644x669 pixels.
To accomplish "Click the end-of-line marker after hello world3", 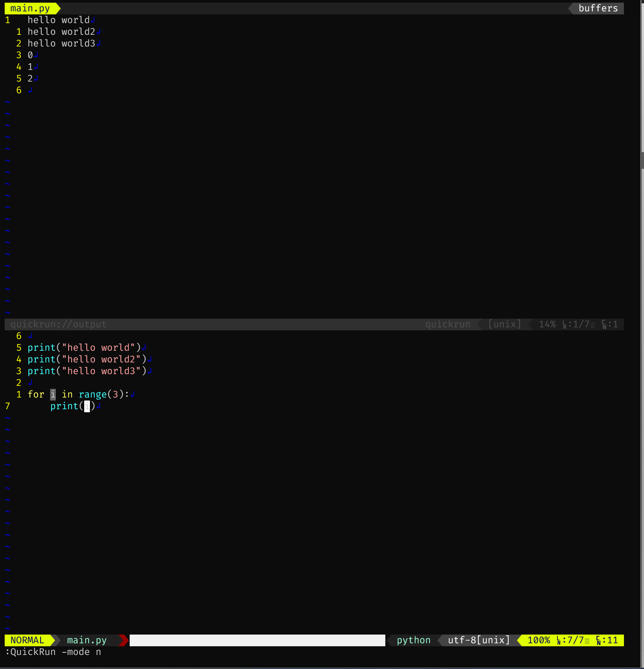I will (99, 43).
